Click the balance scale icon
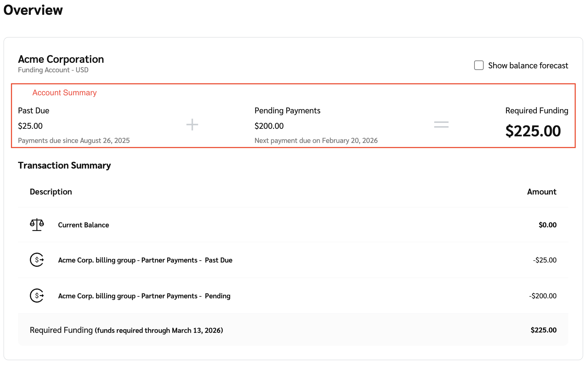This screenshot has width=588, height=368. tap(37, 225)
